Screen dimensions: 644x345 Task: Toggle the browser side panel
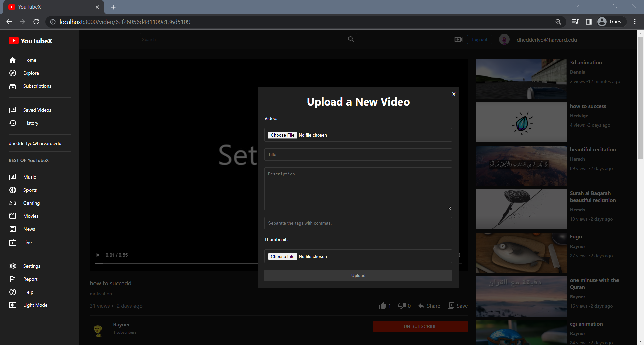588,22
